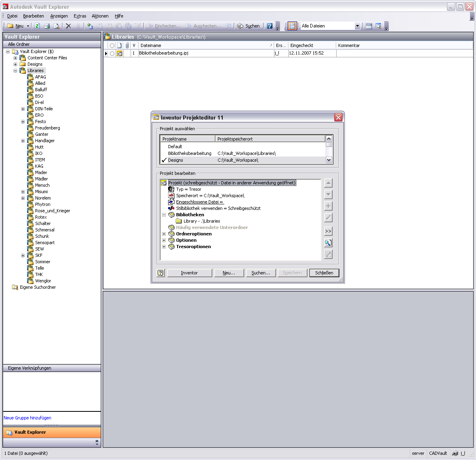Viewport: 476px width, 460px height.
Task: Open the Hilfe menu
Action: coord(119,16)
